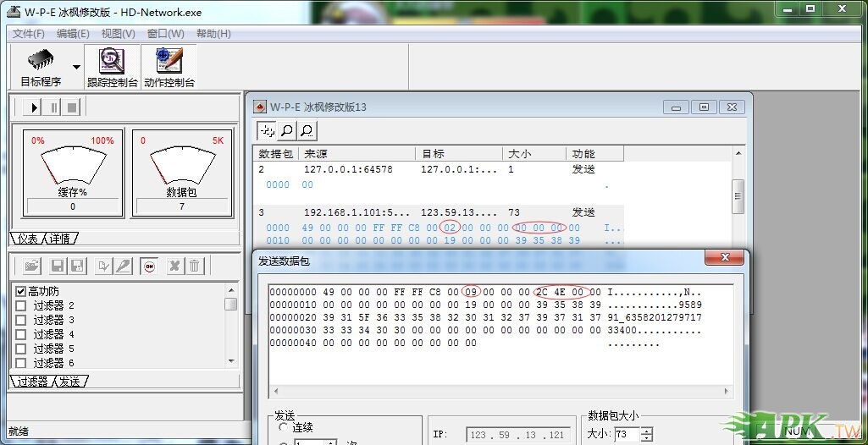Image resolution: width=868 pixels, height=445 pixels.
Task: Start capture with the play button
Action: pyautogui.click(x=33, y=107)
